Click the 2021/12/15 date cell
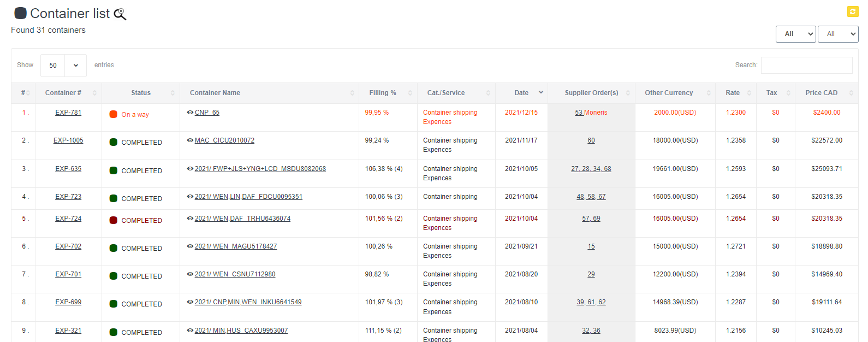868x342 pixels. pyautogui.click(x=521, y=113)
